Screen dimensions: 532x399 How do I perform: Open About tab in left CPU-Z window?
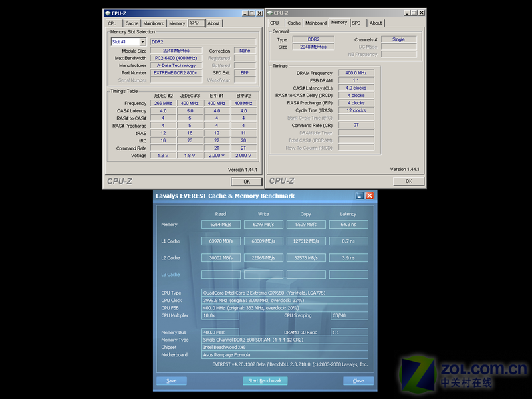tap(213, 23)
